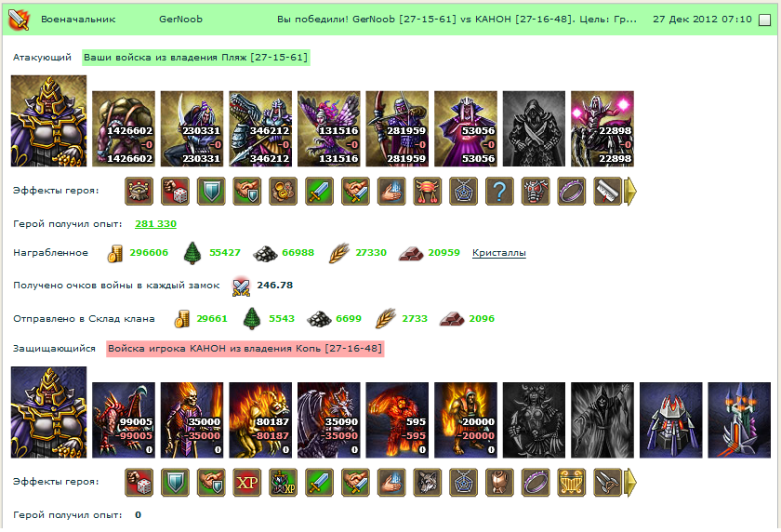Image resolution: width=781 pixels, height=532 pixels.
Task: Select attacker's fist and dice effect icon
Action: 176,192
